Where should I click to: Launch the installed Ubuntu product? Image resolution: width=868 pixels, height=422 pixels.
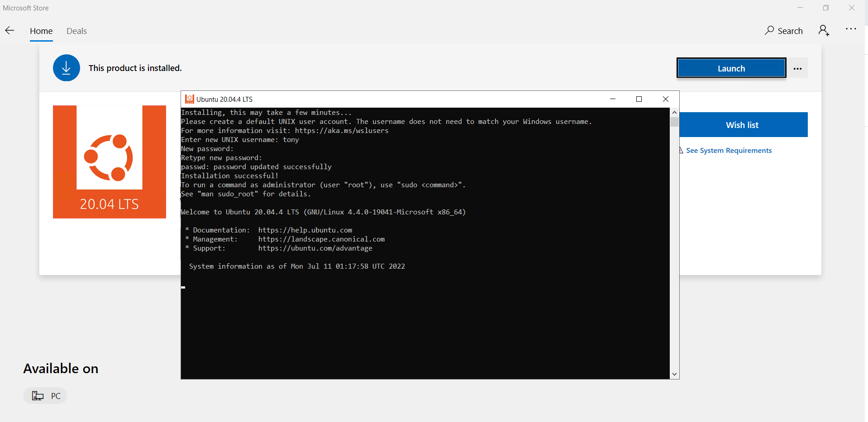point(731,68)
